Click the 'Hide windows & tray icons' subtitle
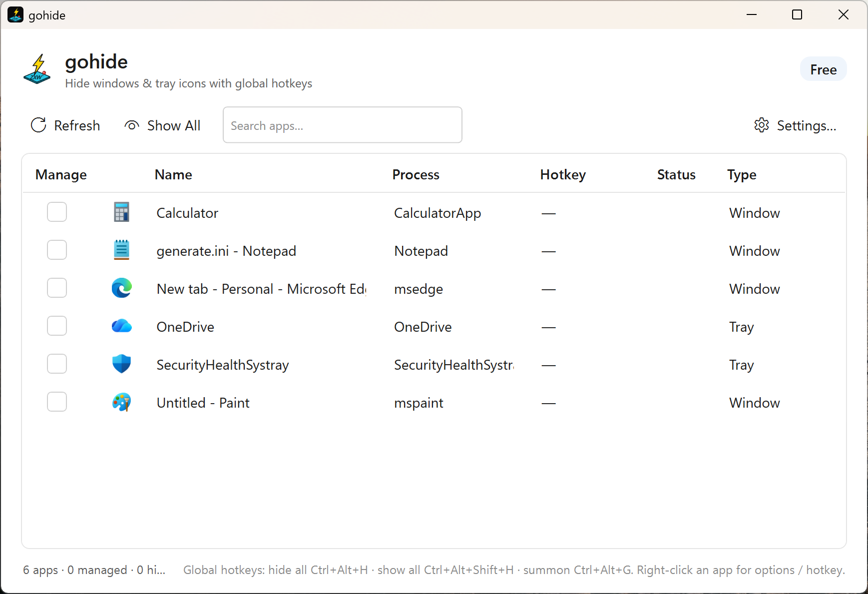The image size is (868, 594). tap(189, 83)
